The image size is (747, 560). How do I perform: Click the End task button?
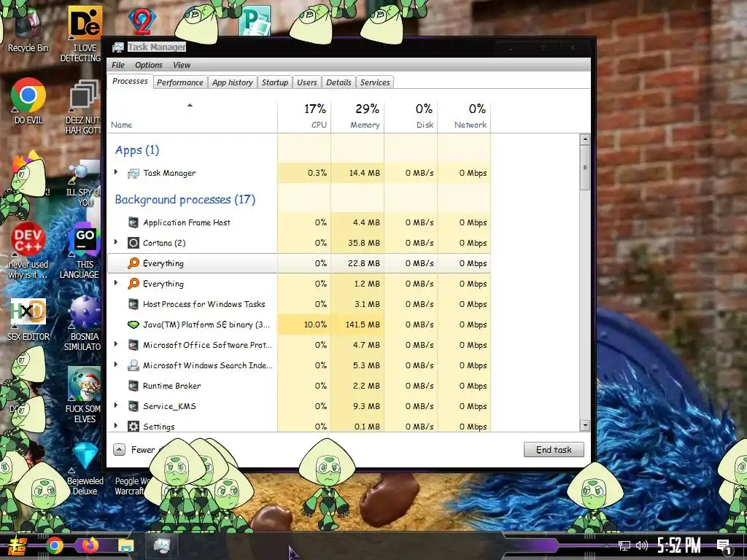[554, 449]
